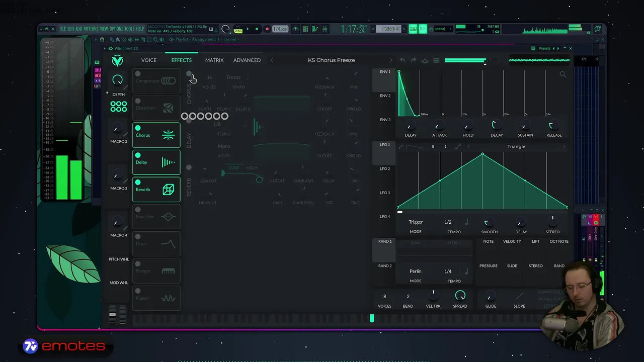Image resolution: width=644 pixels, height=362 pixels.
Task: Click the Presets button in plugin wrapper
Action: 545,48
